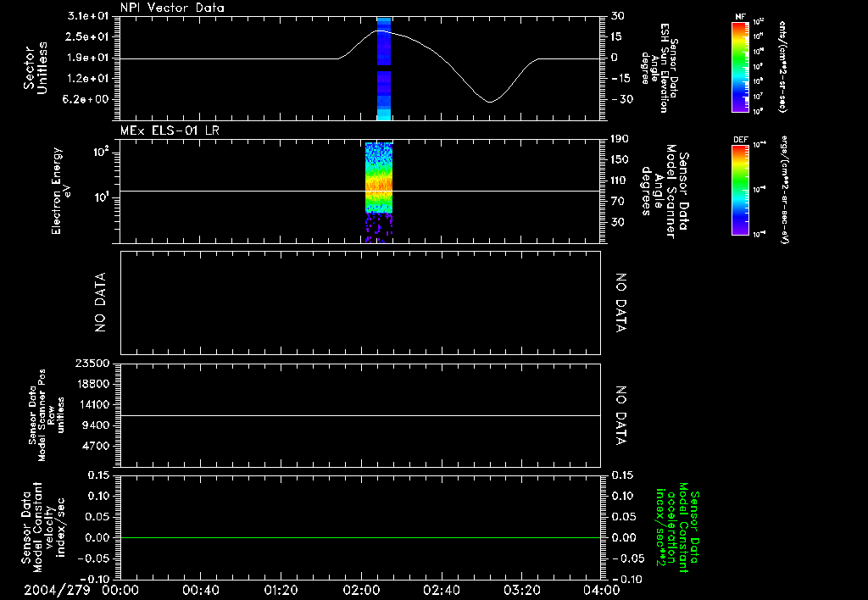Click the green "Model Constant acceleration" axis label
Screen dimensions: 868x600
[677, 527]
